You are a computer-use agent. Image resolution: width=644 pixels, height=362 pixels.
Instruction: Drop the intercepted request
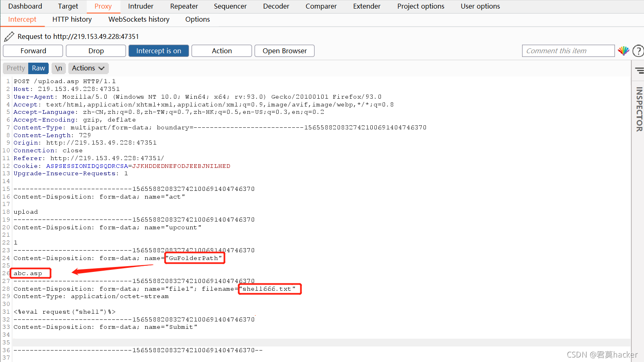click(x=96, y=51)
